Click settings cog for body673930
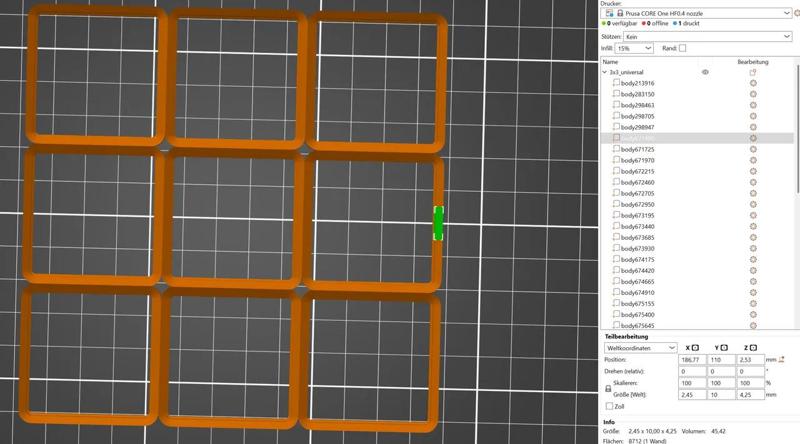The width and height of the screenshot is (800, 444). pyautogui.click(x=753, y=249)
